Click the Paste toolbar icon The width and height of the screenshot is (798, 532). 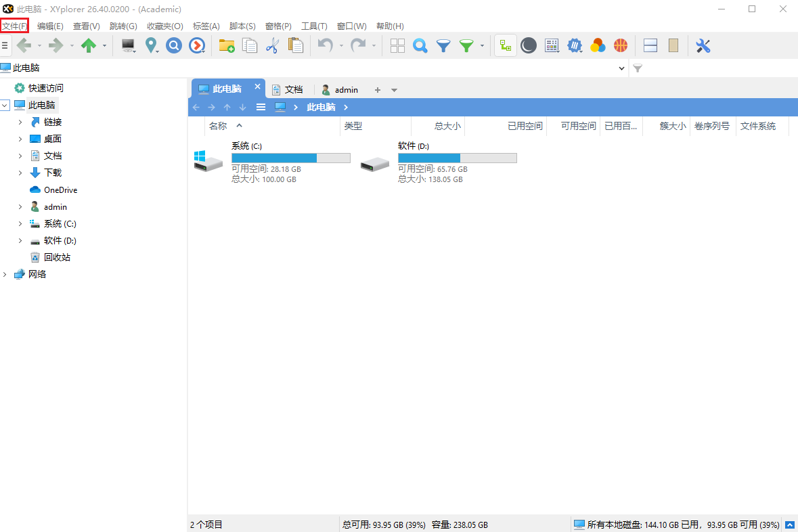click(296, 45)
